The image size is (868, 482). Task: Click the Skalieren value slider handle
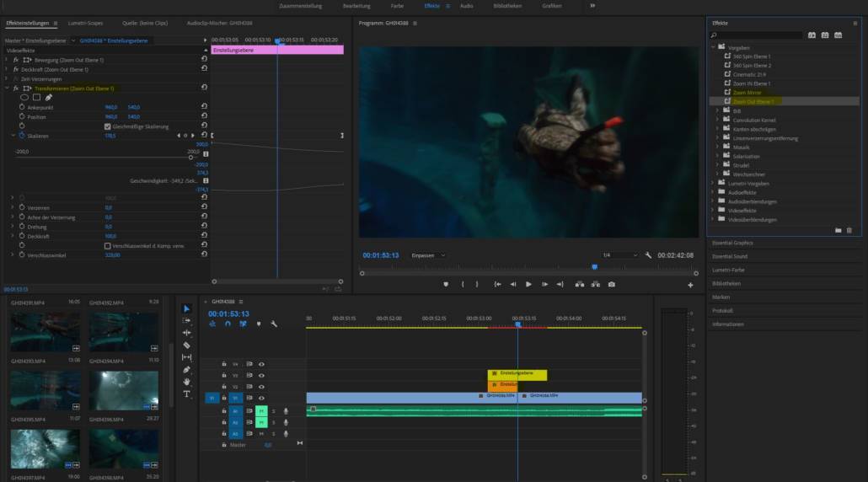191,158
